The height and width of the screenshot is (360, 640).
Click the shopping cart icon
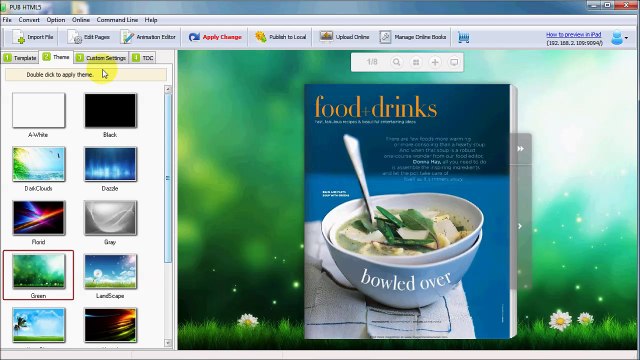coord(463,38)
